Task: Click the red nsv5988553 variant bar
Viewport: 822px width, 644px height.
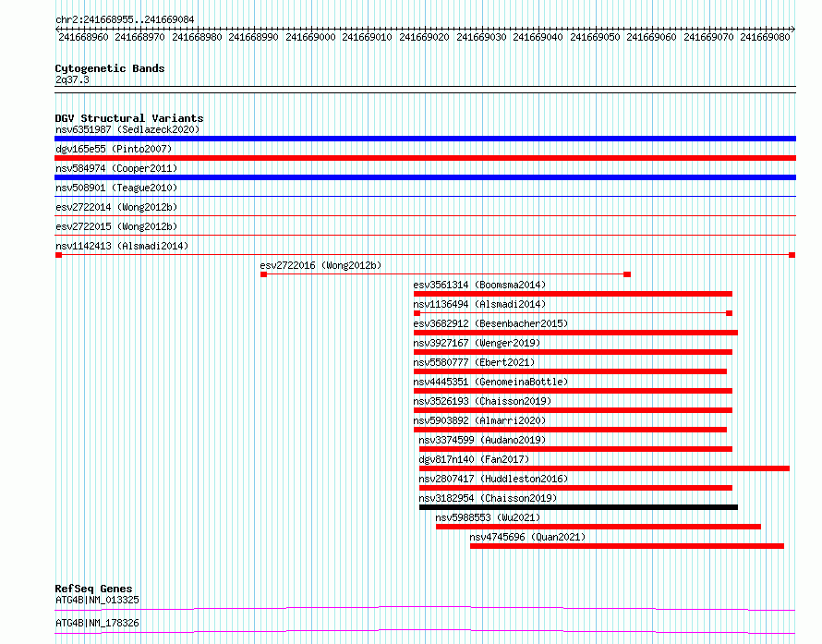Action: [x=598, y=527]
